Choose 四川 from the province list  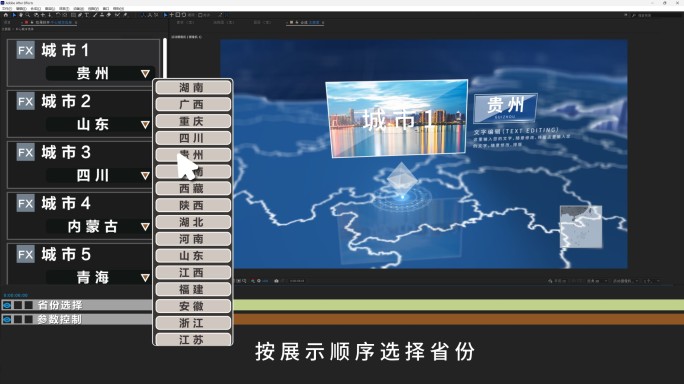[193, 138]
